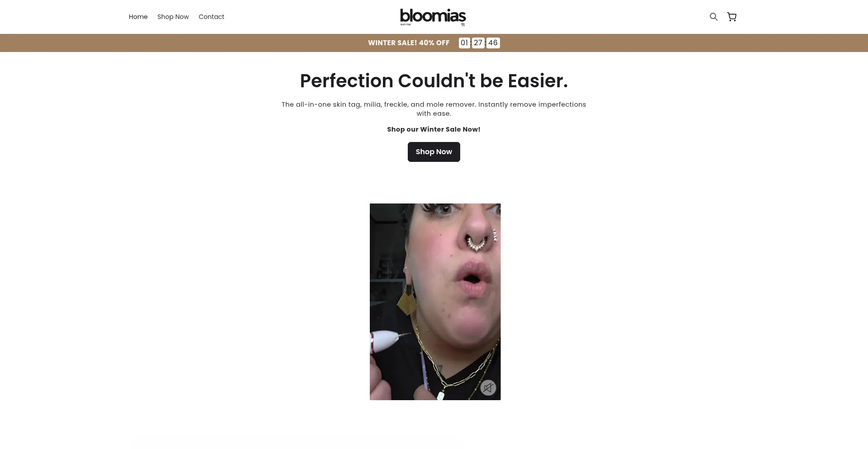The height and width of the screenshot is (449, 868).
Task: Click the all-in-one skin tag description text
Action: (434, 109)
